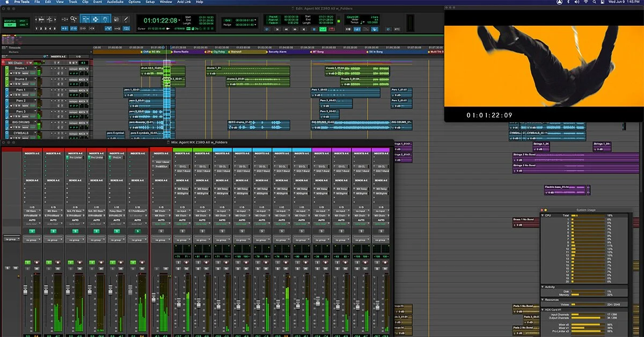Viewport: 644px width, 337px height.
Task: Select the Grabber hand tool
Action: 106,19
